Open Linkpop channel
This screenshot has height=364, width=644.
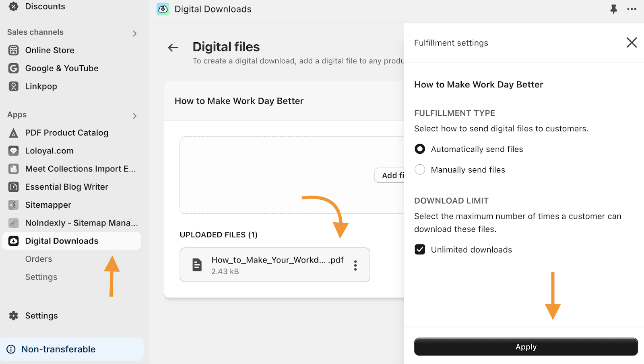pyautogui.click(x=41, y=86)
